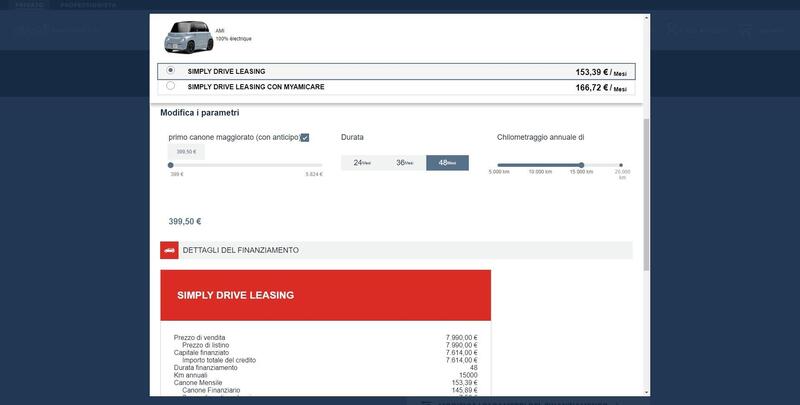Image resolution: width=800 pixels, height=405 pixels.
Task: Click the down payment slider handle
Action: 170,165
